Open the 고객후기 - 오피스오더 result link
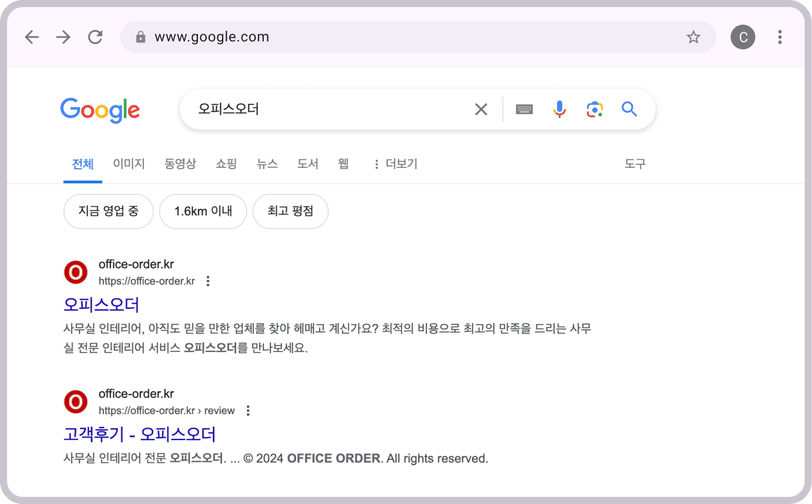 (140, 434)
